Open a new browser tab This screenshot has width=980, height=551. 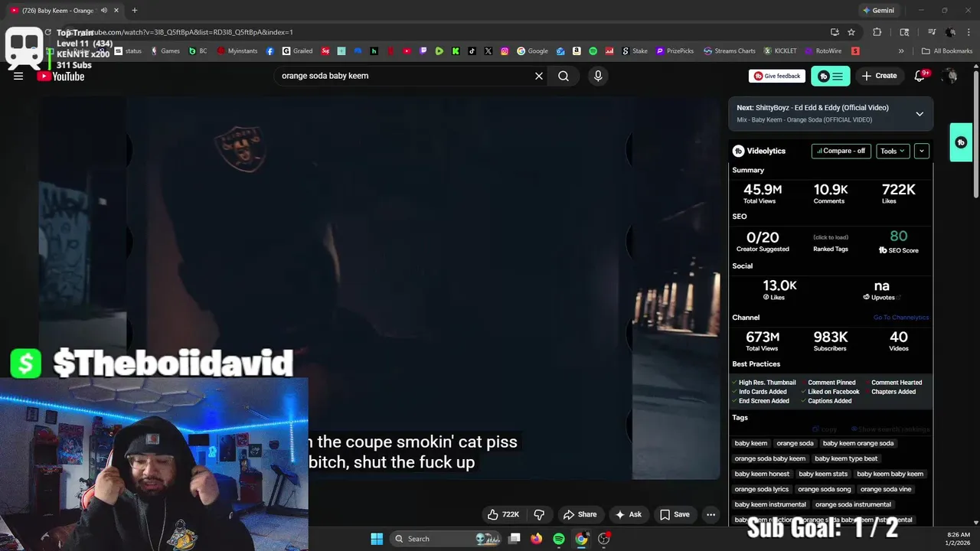[x=135, y=11]
